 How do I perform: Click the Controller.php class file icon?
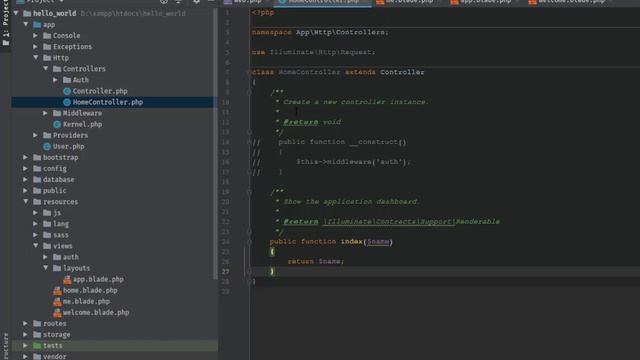[67, 91]
